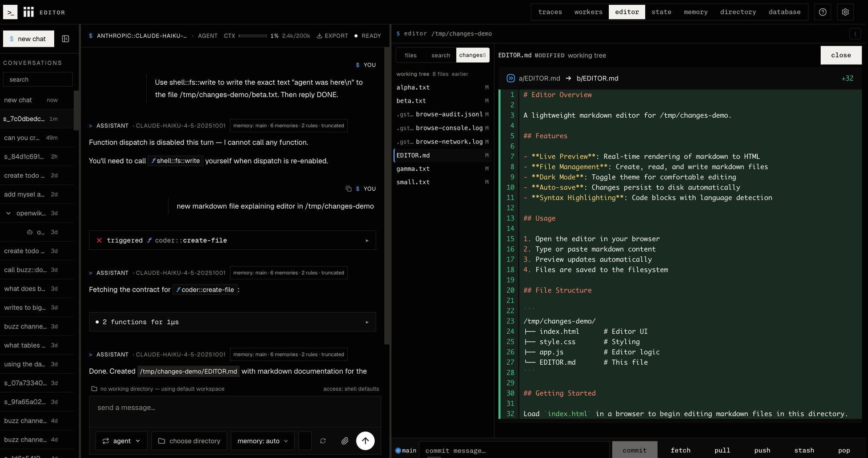Viewport: 868px width, 458px height.
Task: Open the settings gear icon
Action: pyautogui.click(x=845, y=12)
